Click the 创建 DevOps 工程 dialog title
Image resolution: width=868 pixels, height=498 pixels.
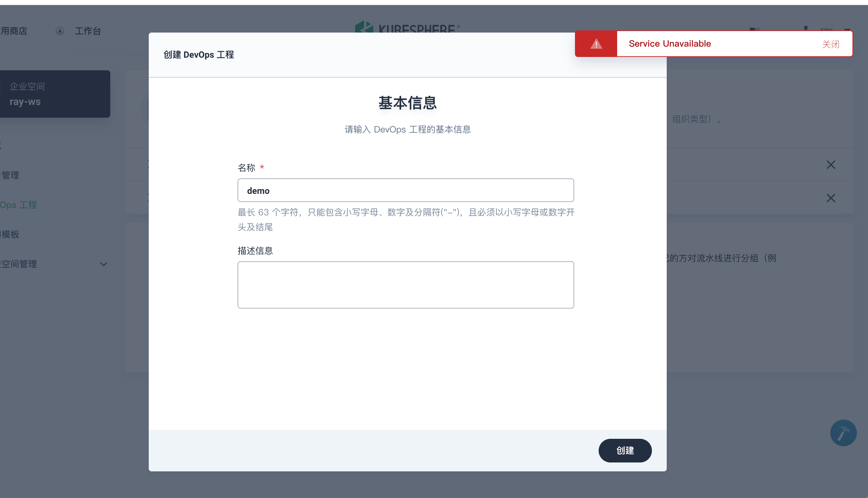coord(199,55)
